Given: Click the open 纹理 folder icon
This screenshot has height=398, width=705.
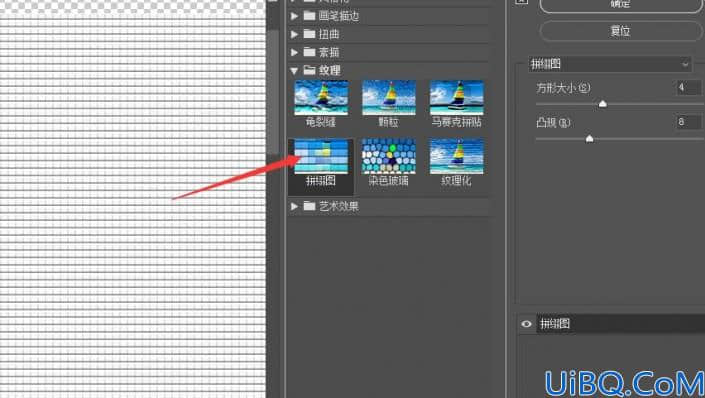Looking at the screenshot, I should pyautogui.click(x=309, y=70).
